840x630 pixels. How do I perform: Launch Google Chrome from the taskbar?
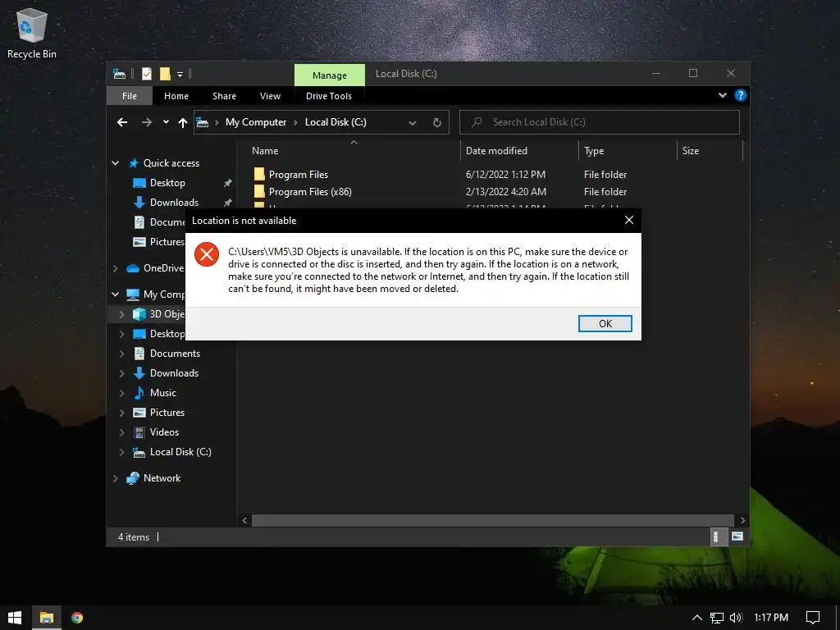click(x=77, y=618)
